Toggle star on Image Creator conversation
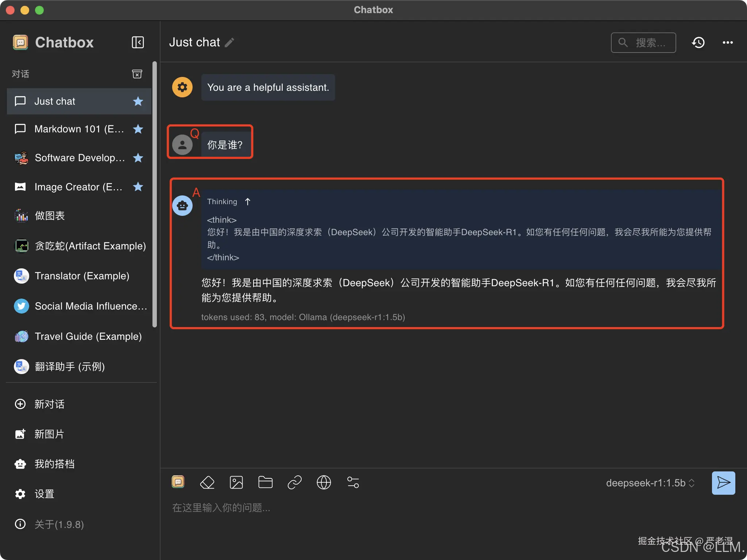Image resolution: width=747 pixels, height=560 pixels. click(138, 187)
